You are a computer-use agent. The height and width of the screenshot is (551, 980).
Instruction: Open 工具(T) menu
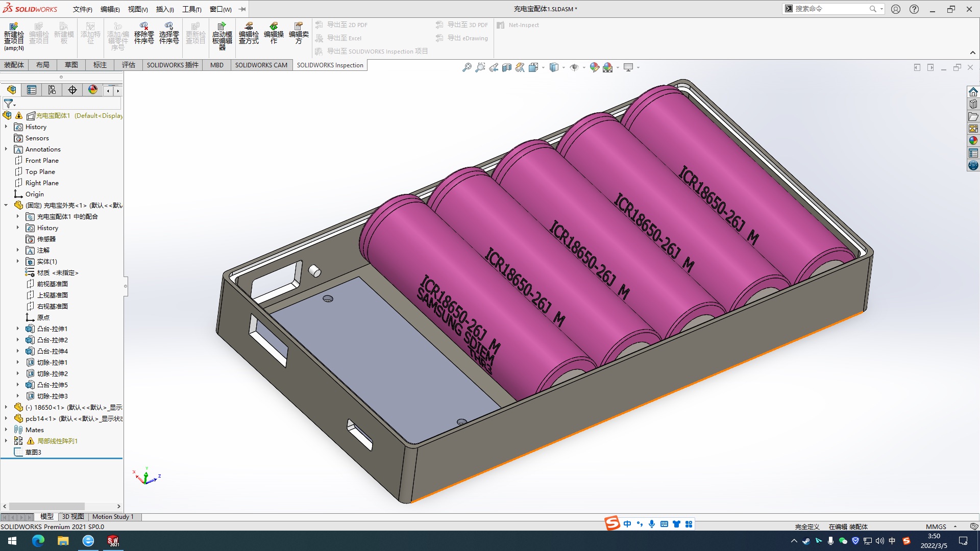(x=192, y=9)
